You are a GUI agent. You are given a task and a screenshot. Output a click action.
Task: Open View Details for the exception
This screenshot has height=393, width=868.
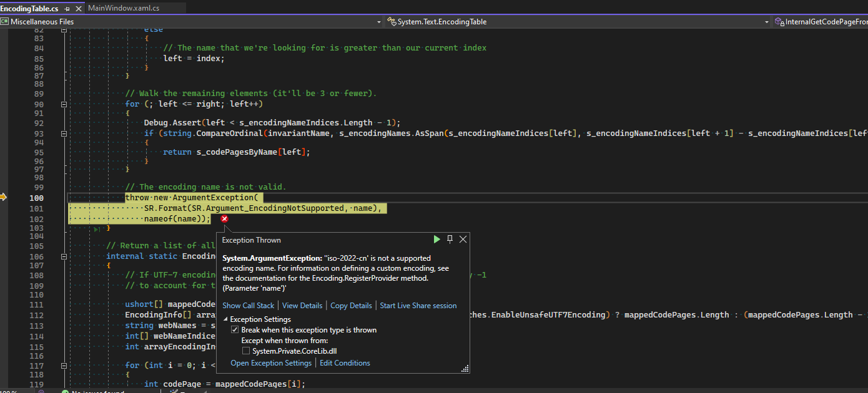coord(302,306)
